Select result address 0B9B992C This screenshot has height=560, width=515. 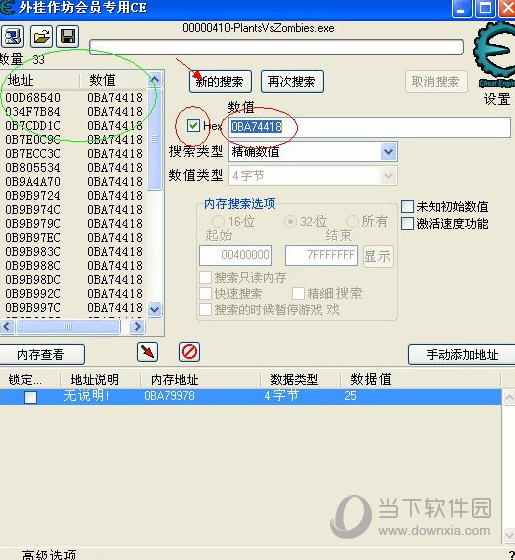[x=33, y=293]
